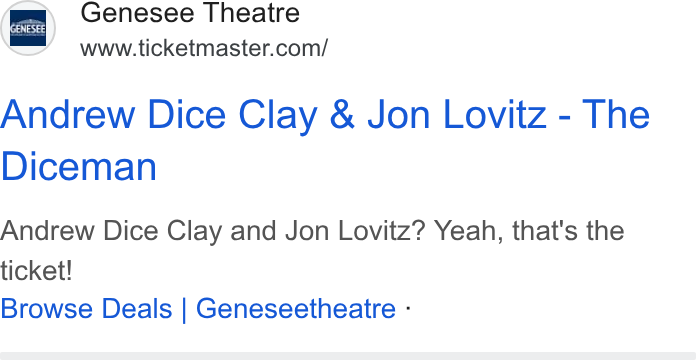This screenshot has width=696, height=360.
Task: Click the vertical bar between the sitelinks
Action: (184, 309)
